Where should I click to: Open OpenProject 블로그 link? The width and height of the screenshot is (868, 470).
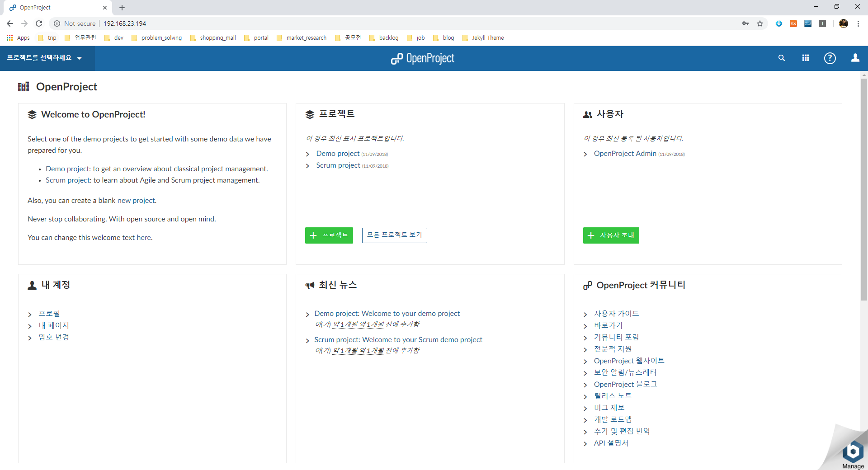pos(626,384)
